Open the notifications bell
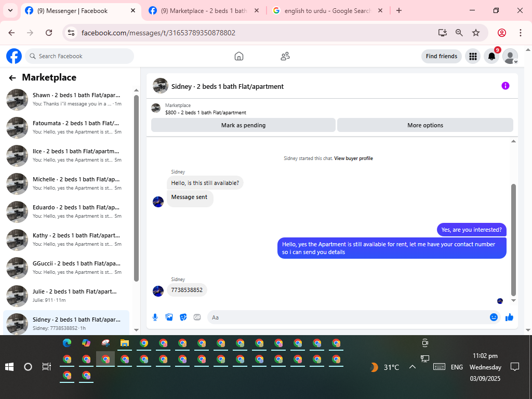The image size is (532, 399). pos(491,56)
